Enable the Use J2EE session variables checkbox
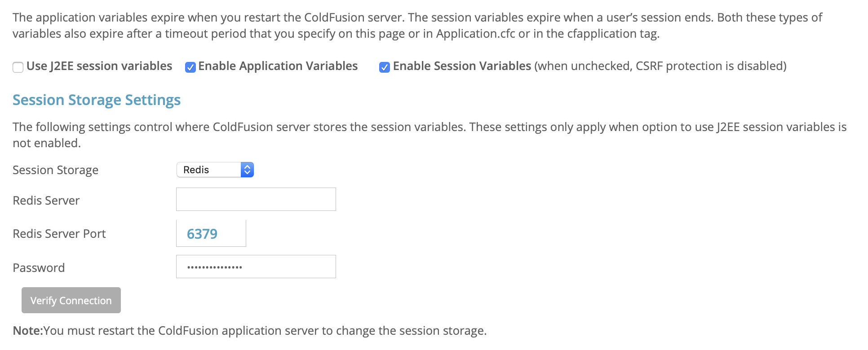868x350 pixels. (18, 67)
